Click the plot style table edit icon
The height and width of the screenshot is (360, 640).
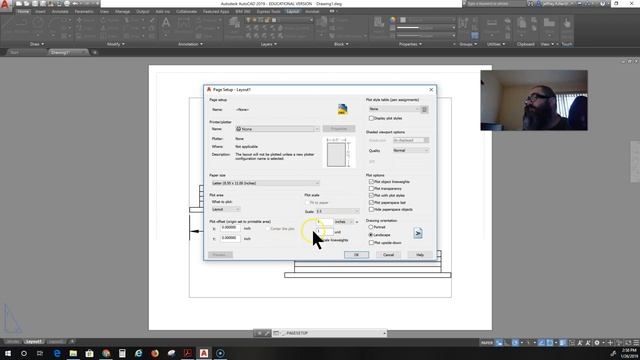point(424,109)
